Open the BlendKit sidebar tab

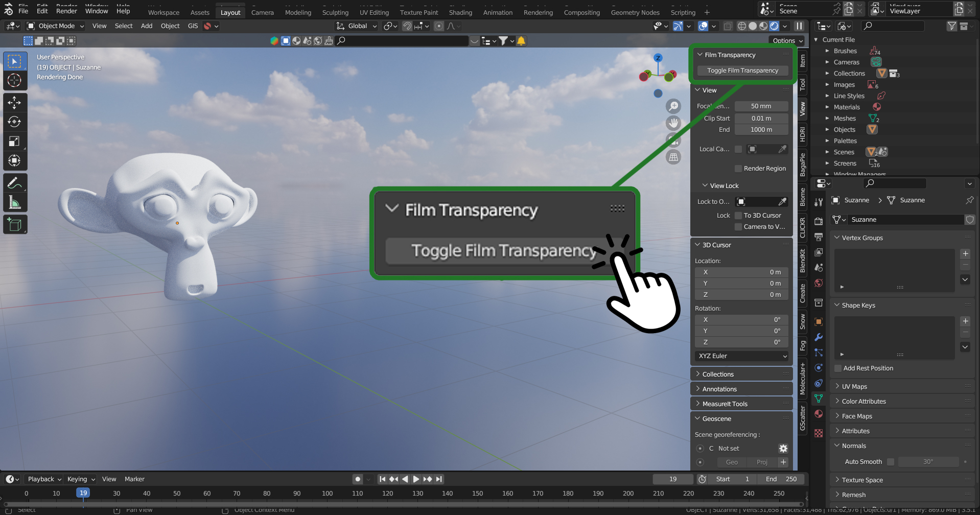[x=803, y=261]
